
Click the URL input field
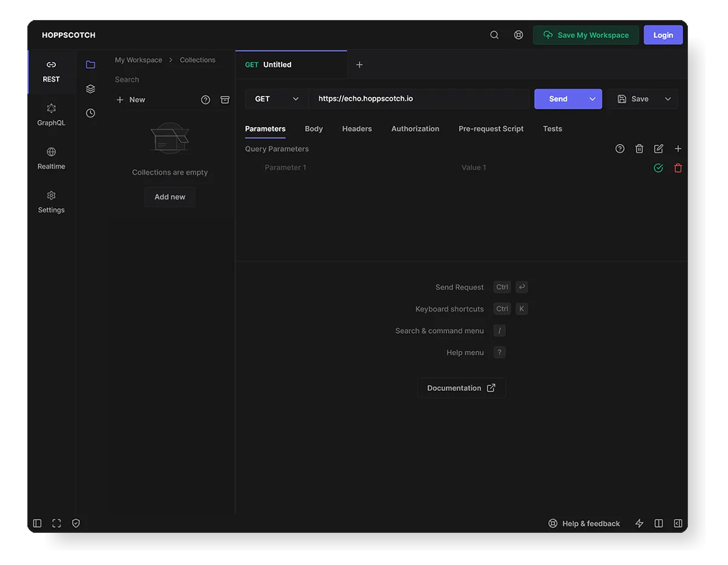pyautogui.click(x=420, y=99)
